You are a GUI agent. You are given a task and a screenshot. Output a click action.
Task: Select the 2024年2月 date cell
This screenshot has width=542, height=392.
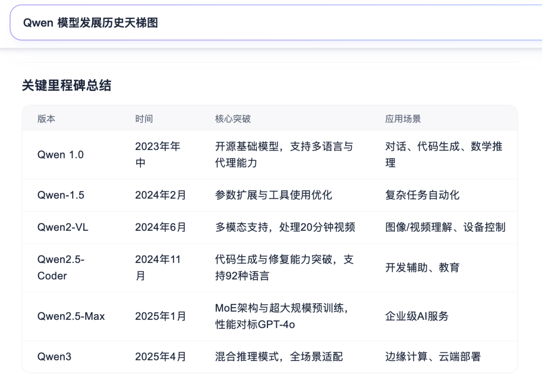[161, 195]
